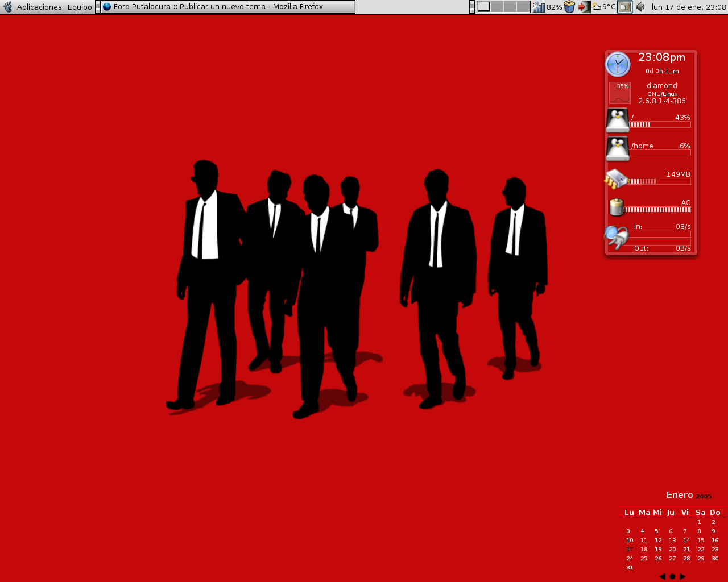Open the sticky notes applet
The image size is (728, 582).
(x=625, y=7)
